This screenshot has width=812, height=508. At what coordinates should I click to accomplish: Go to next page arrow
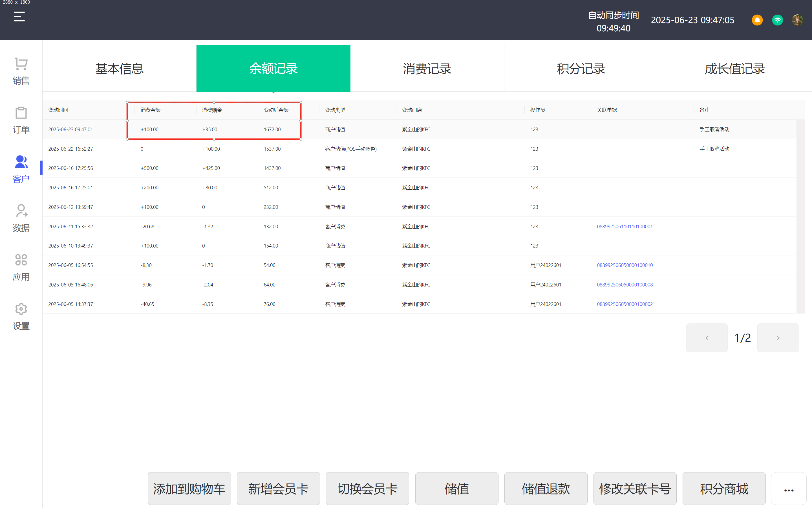(x=778, y=338)
